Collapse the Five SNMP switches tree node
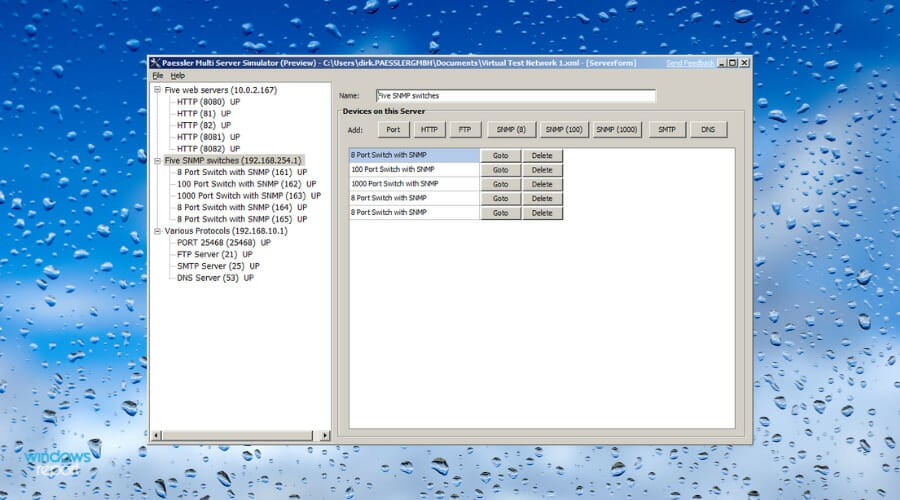The width and height of the screenshot is (900, 500). [x=157, y=161]
